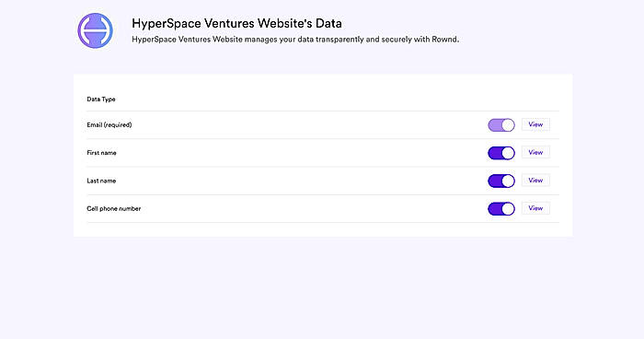Toggle the Email (required) switch
Viewport: 644px width, 339px height.
(501, 125)
